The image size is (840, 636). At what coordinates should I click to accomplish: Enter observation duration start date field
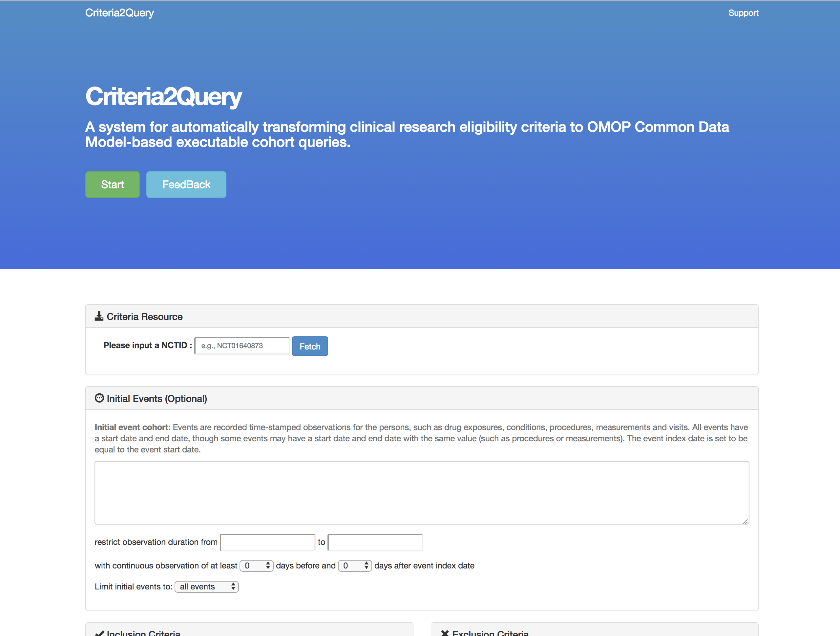click(267, 542)
